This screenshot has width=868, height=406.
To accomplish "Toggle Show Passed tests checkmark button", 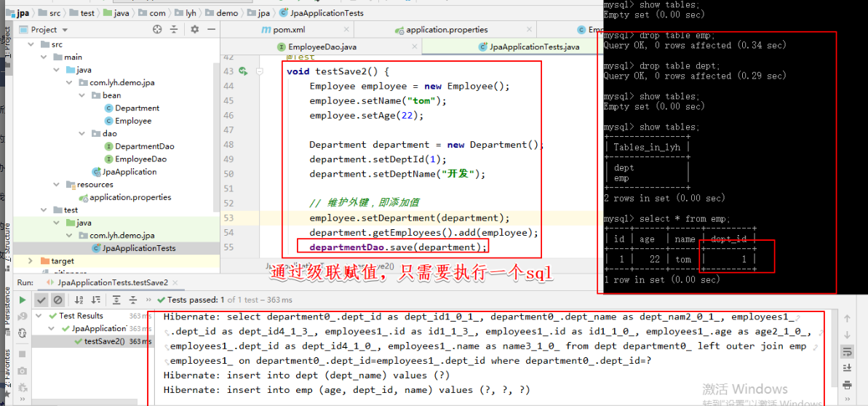I will point(41,300).
